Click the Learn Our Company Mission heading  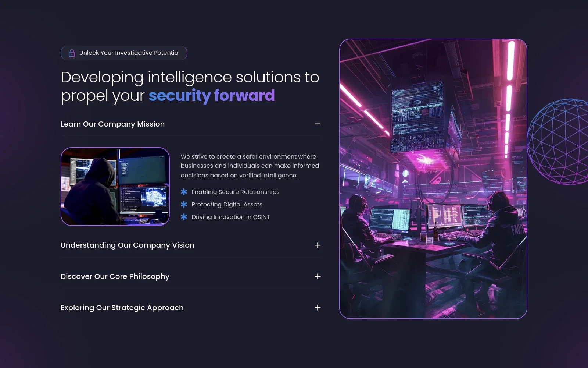[x=112, y=124]
